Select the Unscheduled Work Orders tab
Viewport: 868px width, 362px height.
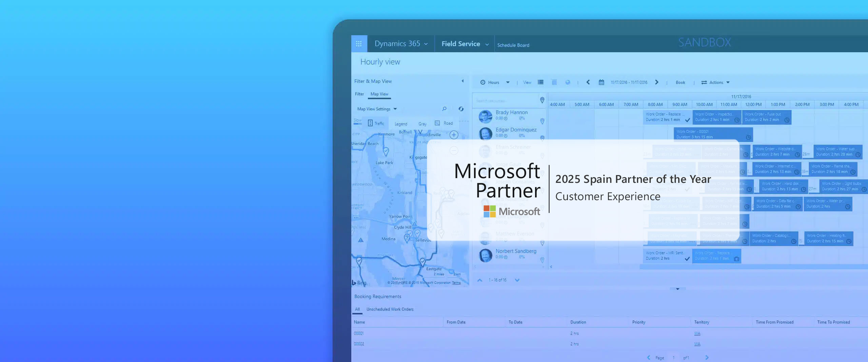click(390, 309)
